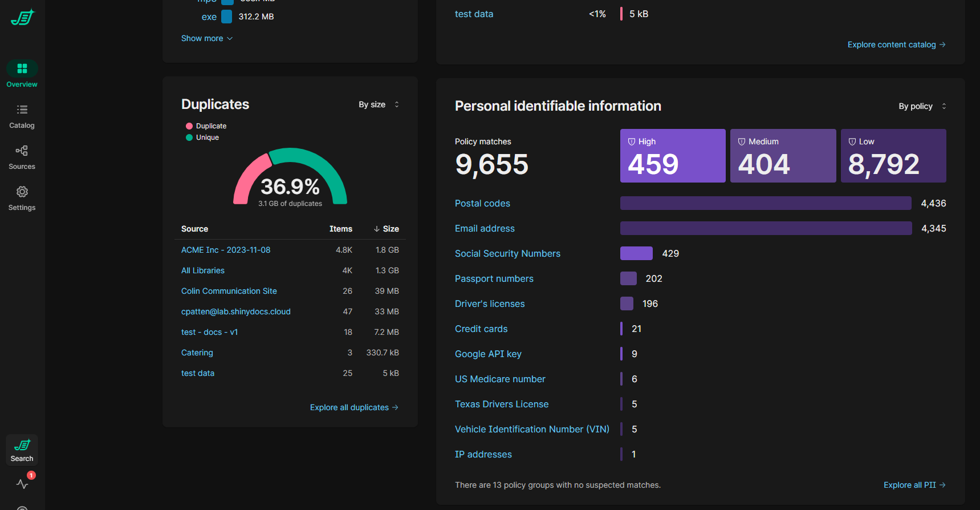This screenshot has height=510, width=980.
Task: Open the Catalog list icon
Action: click(22, 110)
